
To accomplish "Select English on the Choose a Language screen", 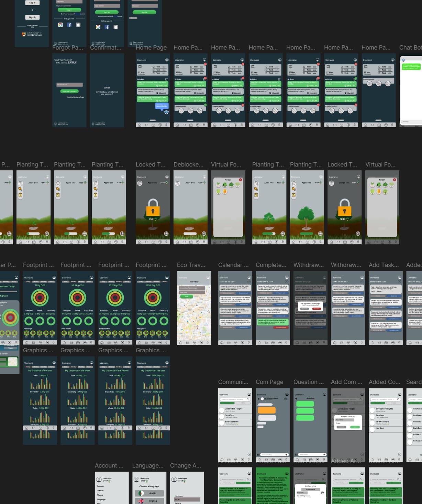I will coord(150,501).
